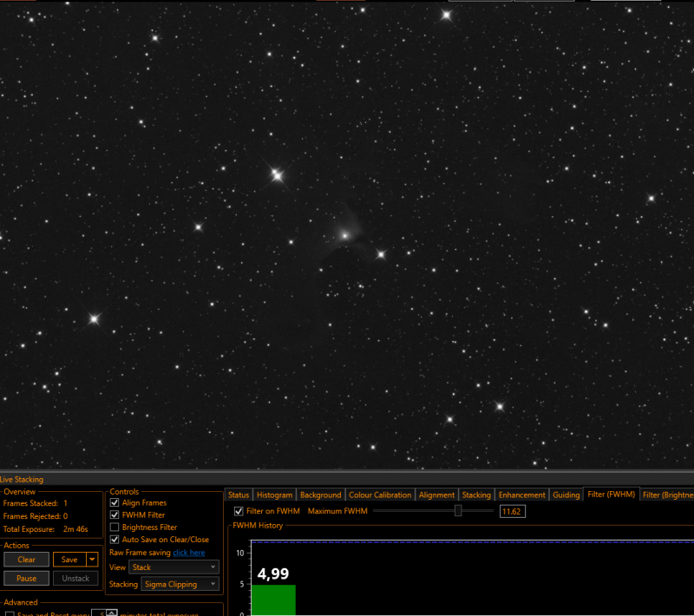Open the Histogram tab
The image size is (694, 616).
(x=274, y=495)
